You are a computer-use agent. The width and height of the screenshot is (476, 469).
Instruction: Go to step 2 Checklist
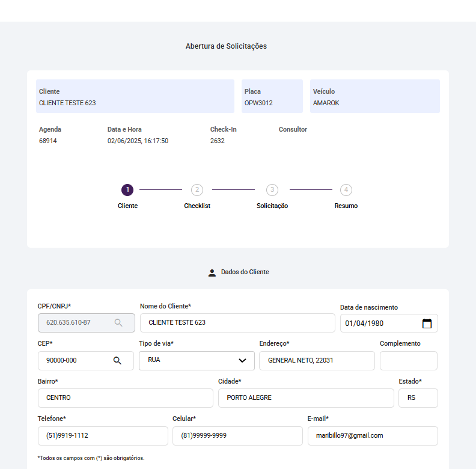click(197, 190)
